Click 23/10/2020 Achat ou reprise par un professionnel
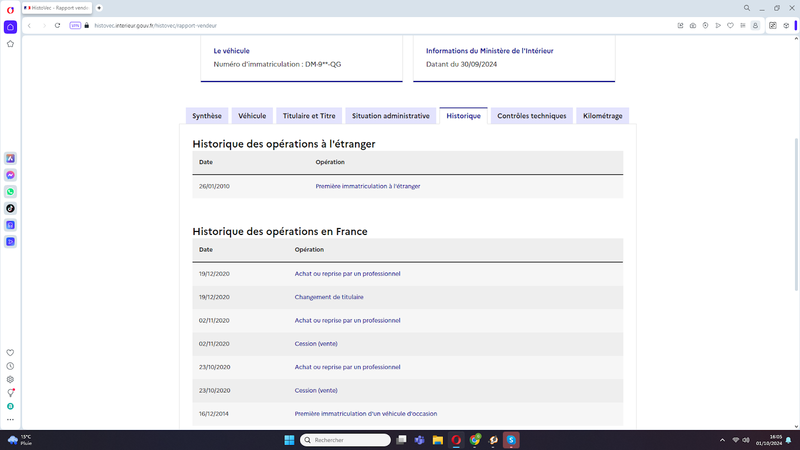 pyautogui.click(x=347, y=367)
